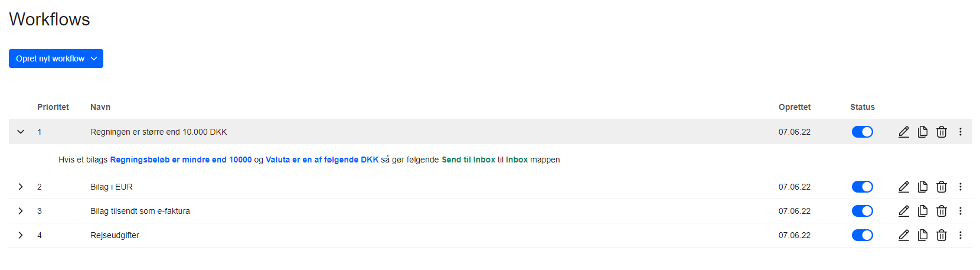This screenshot has height=270, width=980.
Task: Click 'Send til Inbox' action link
Action: click(468, 160)
